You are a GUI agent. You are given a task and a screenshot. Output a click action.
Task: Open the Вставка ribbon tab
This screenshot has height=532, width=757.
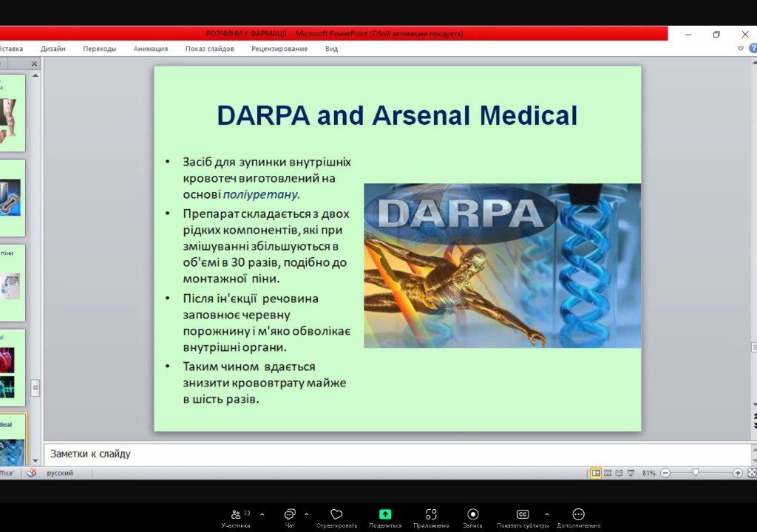click(x=11, y=49)
